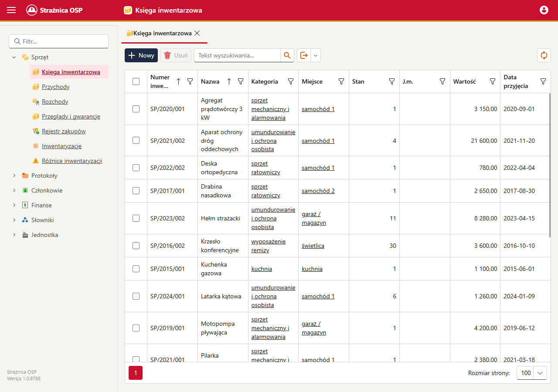558x392 pixels.
Task: Select row SP/2023/002 checkbox
Action: [x=136, y=218]
